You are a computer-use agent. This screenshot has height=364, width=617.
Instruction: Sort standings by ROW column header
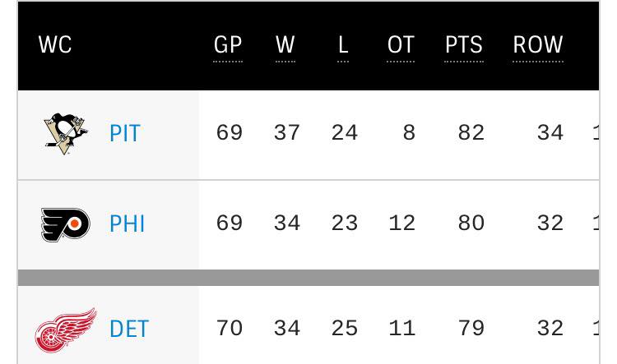(x=538, y=44)
